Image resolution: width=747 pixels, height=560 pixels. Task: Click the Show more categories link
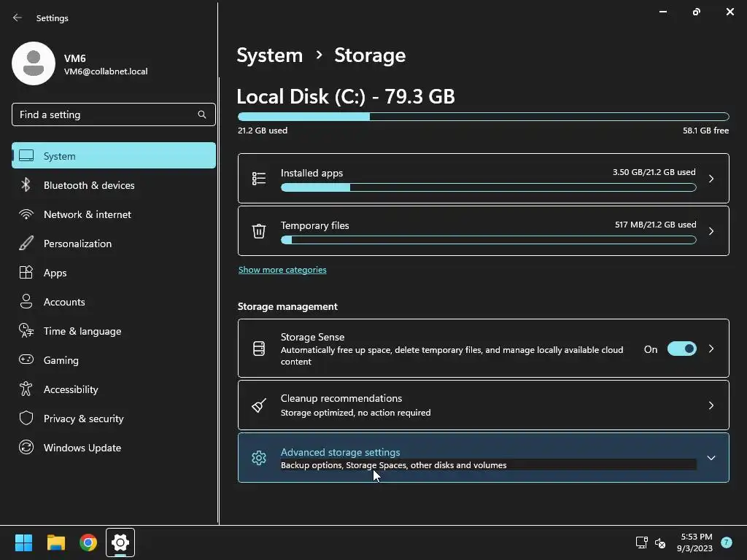click(282, 270)
